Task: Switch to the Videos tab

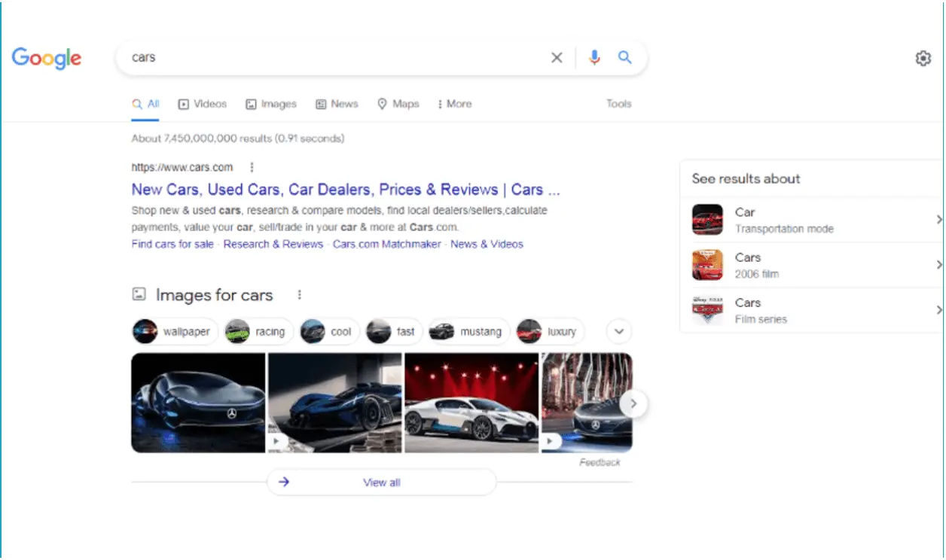Action: pyautogui.click(x=202, y=104)
